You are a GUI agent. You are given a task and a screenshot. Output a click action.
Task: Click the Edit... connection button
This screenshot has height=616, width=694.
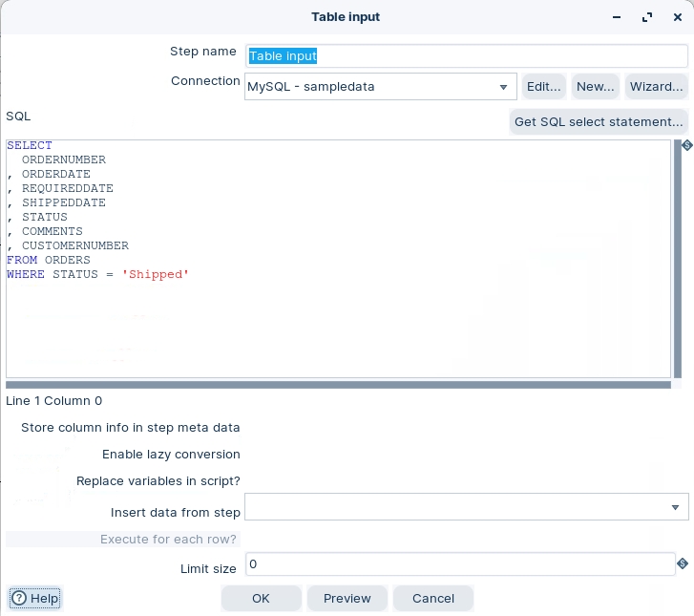pyautogui.click(x=544, y=87)
